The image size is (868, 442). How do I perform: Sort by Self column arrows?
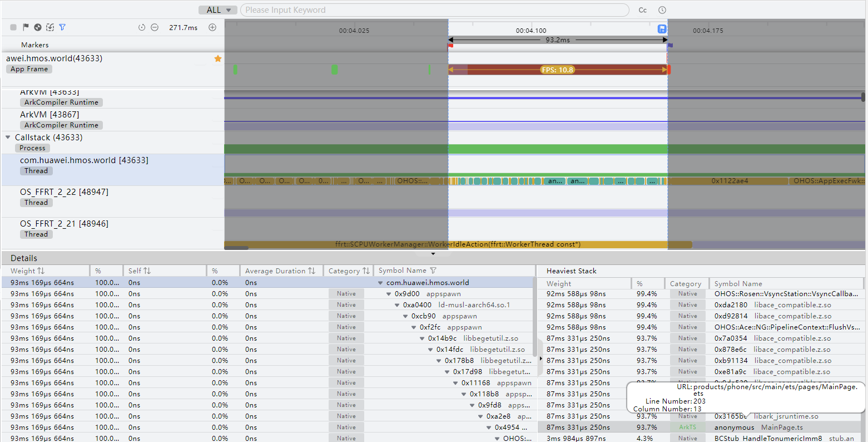click(x=147, y=271)
